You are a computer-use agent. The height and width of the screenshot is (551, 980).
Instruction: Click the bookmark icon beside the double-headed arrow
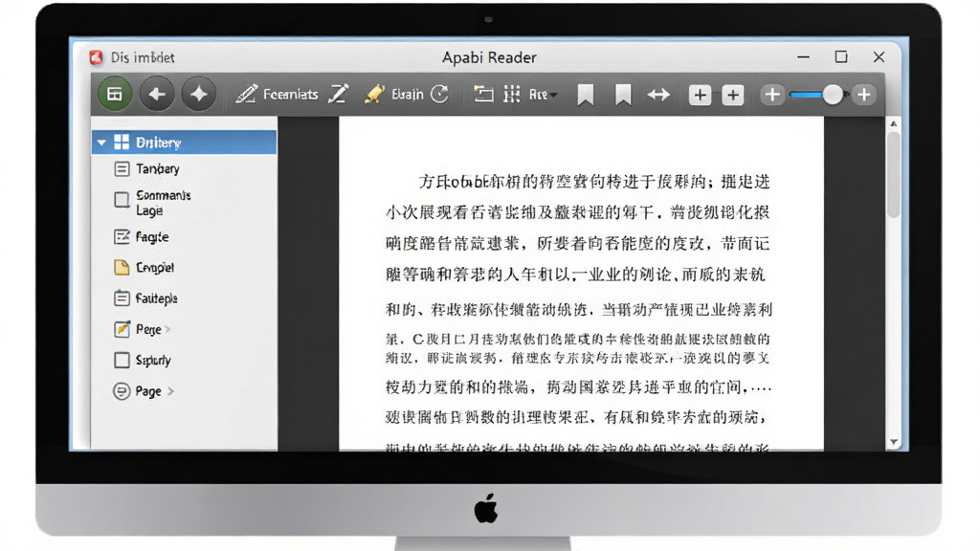pos(622,95)
